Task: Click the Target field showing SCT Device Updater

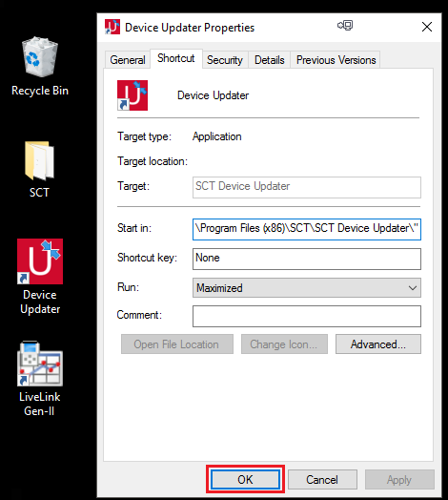Action: (307, 187)
